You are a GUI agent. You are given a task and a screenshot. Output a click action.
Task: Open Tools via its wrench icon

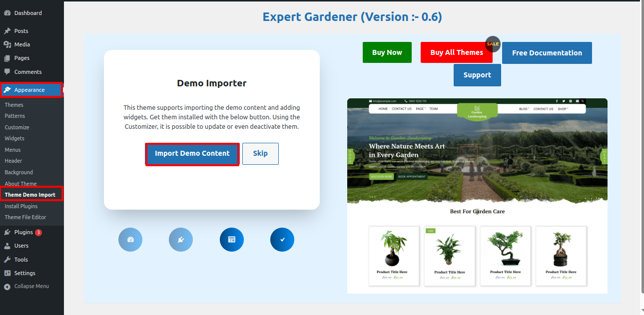point(7,260)
